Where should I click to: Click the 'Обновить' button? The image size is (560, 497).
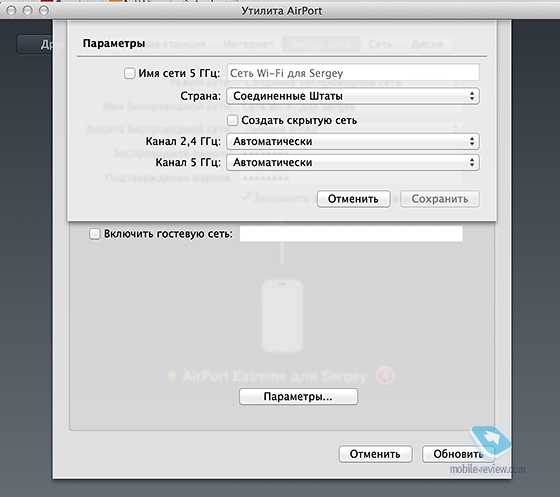(x=458, y=454)
